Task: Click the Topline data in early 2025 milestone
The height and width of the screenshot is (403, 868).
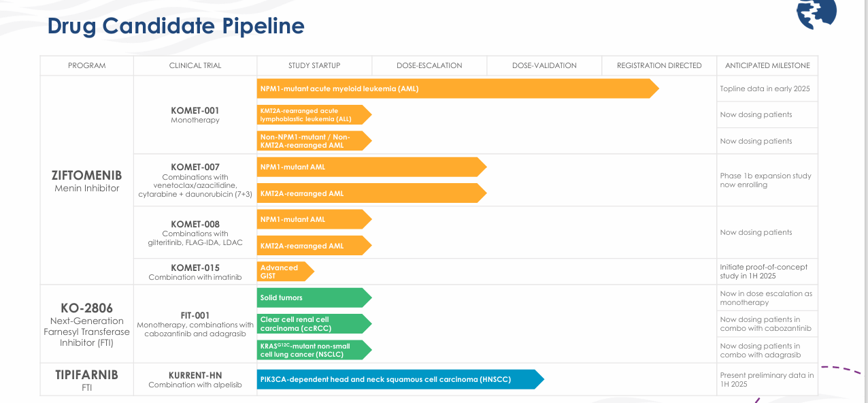Action: (x=765, y=88)
